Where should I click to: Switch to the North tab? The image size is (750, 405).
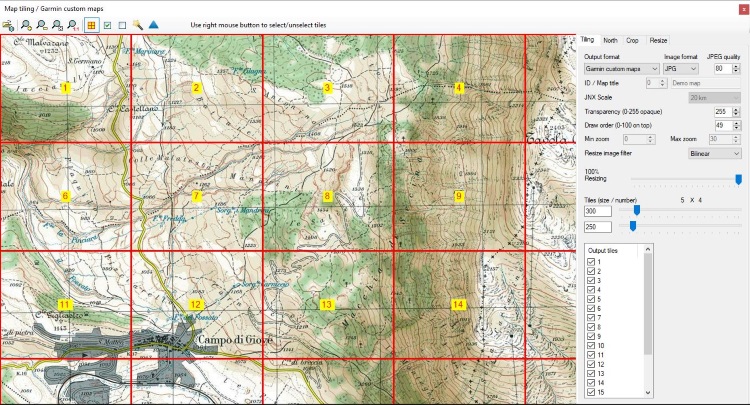coord(610,40)
